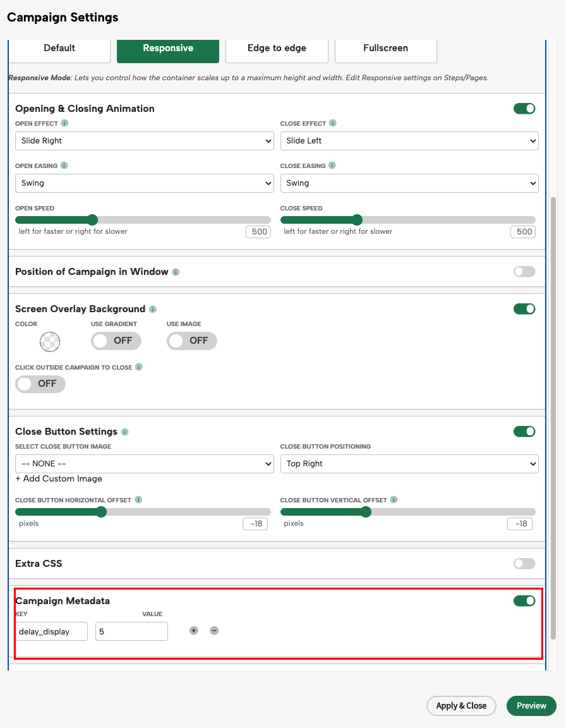Turn on the Use Gradient switch
The height and width of the screenshot is (728, 566).
[116, 341]
